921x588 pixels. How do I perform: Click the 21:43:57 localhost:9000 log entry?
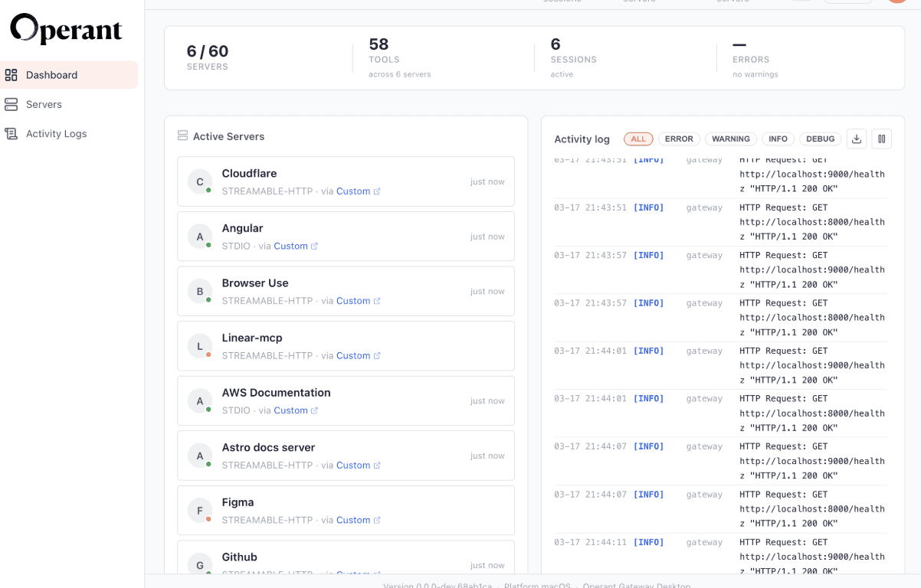point(720,269)
